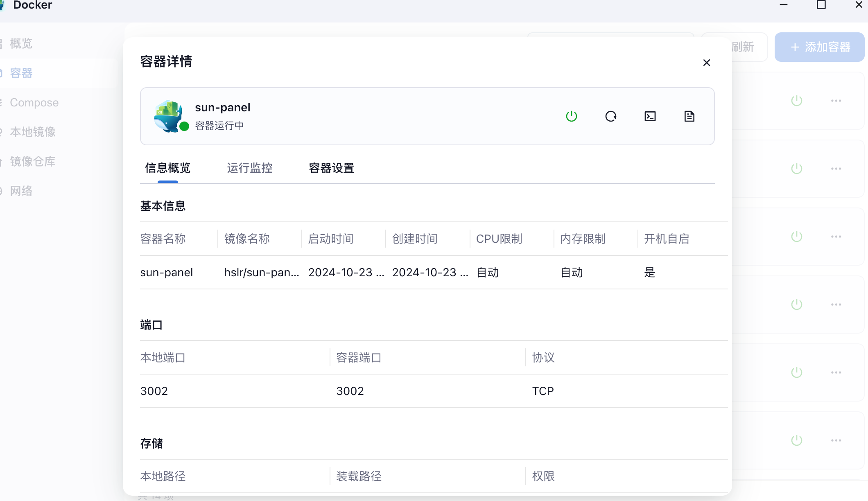The width and height of the screenshot is (868, 501).
Task: Toggle power of the second background container row
Action: [796, 169]
